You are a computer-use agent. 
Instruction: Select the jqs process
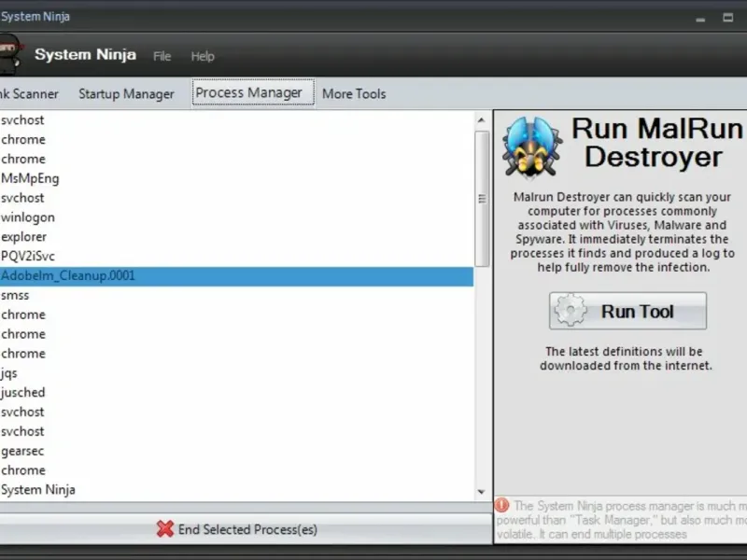click(x=236, y=373)
